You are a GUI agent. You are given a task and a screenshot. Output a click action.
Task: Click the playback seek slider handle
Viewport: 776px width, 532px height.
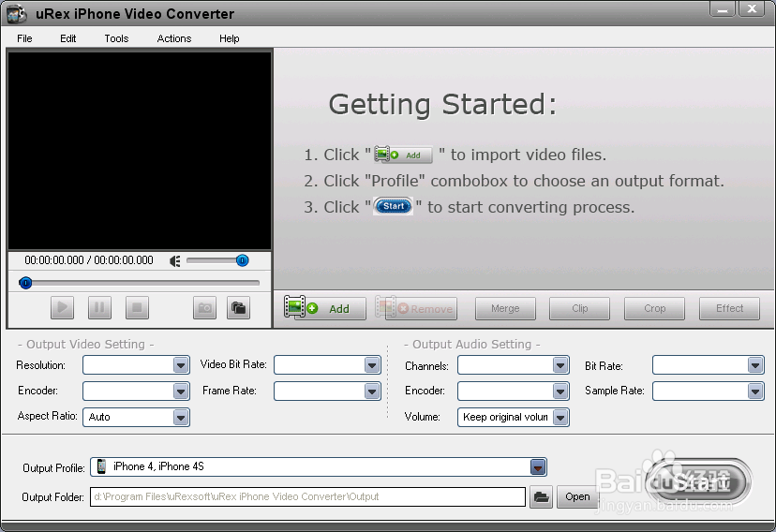point(25,283)
